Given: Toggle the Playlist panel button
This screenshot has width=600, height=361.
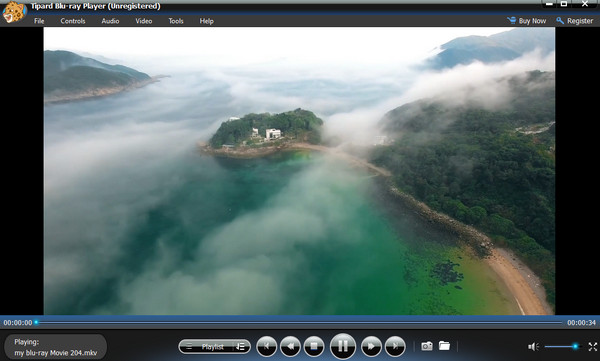Looking at the screenshot, I should pos(207,347).
